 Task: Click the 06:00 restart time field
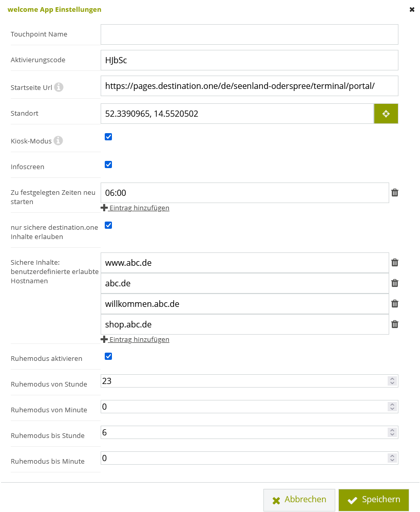coord(245,193)
